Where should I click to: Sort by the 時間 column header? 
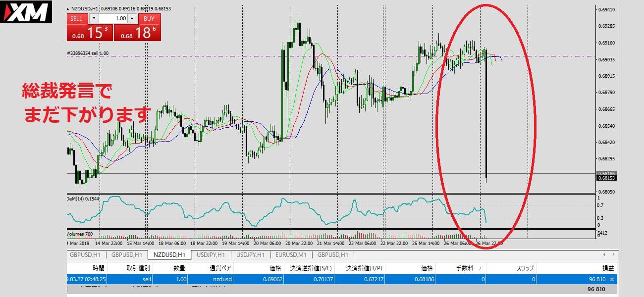98,268
